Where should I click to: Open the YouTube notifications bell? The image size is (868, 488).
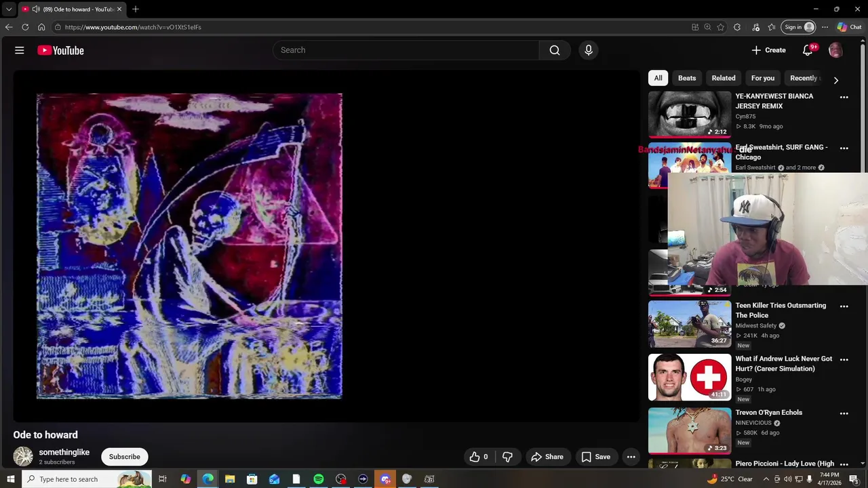click(808, 50)
